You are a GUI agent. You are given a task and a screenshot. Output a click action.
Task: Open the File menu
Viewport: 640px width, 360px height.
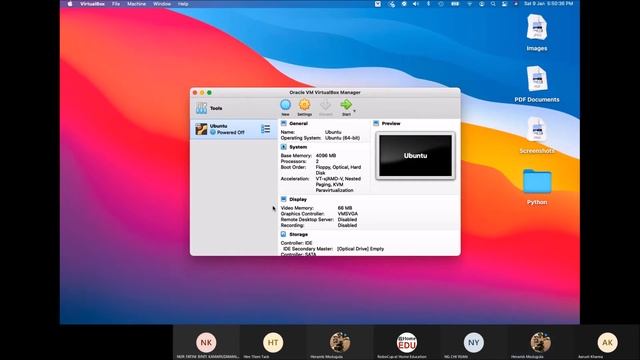coord(116,4)
